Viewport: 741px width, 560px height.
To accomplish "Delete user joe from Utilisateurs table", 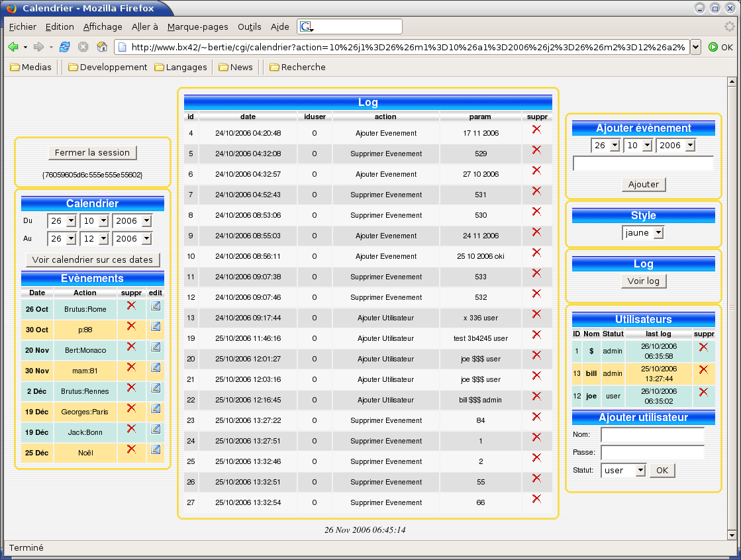I will click(x=703, y=393).
